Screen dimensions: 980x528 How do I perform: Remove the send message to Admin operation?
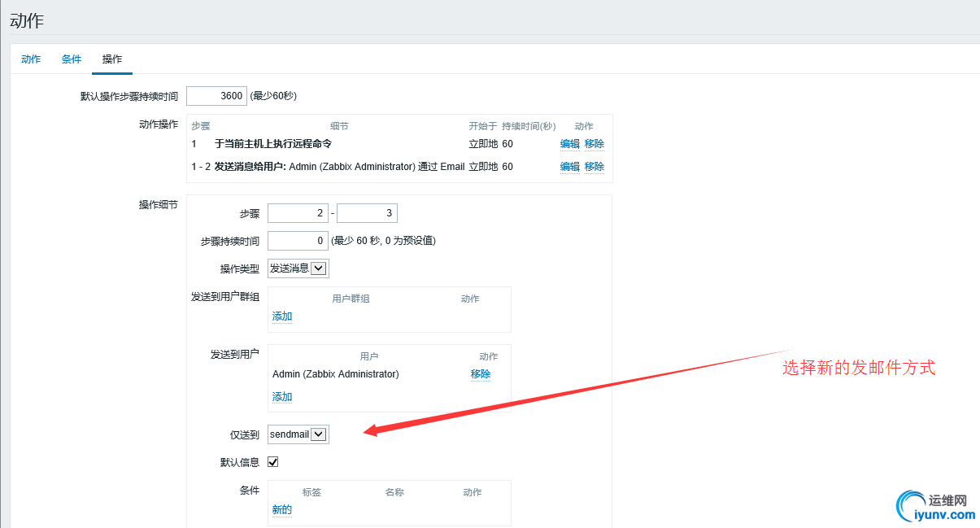tap(594, 167)
